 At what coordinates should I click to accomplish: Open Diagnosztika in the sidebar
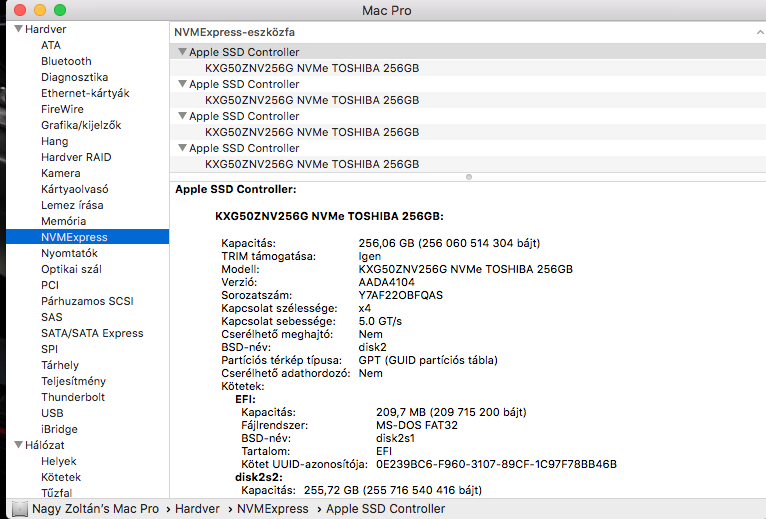coord(75,77)
